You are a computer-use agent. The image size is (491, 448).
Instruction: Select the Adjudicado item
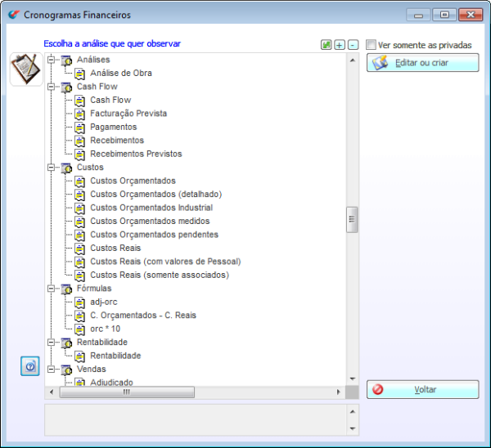pos(111,383)
